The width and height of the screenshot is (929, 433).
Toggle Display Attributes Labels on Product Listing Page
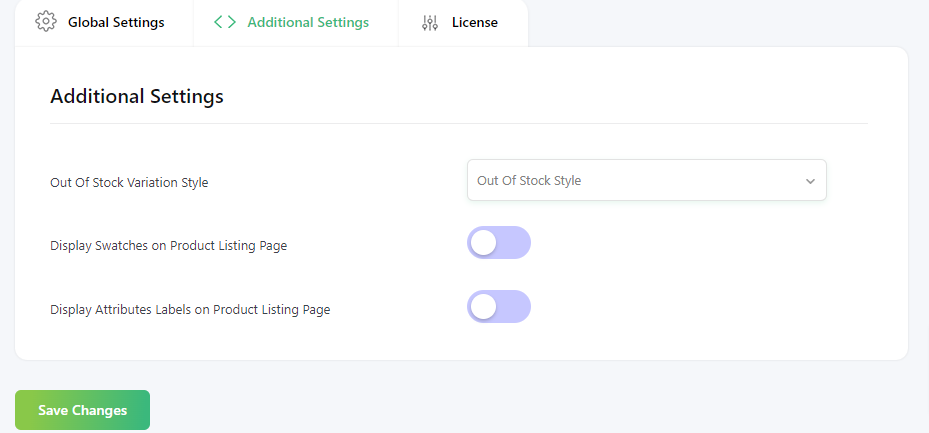pyautogui.click(x=499, y=307)
